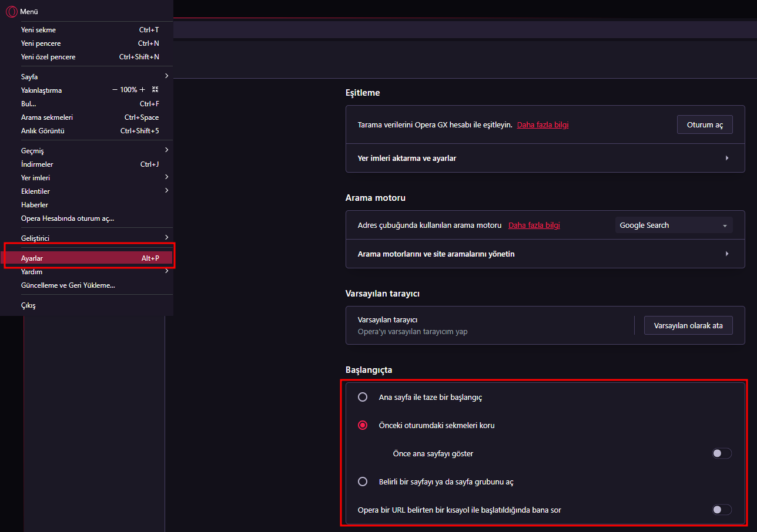Expand 'Arama motorlarını ve site aramalarını yönetin'
This screenshot has height=532, width=757.
(545, 254)
